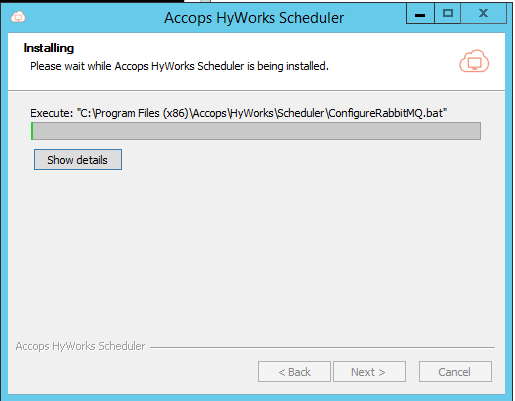This screenshot has height=401, width=515.
Task: Click the footer separator line
Action: (x=322, y=348)
